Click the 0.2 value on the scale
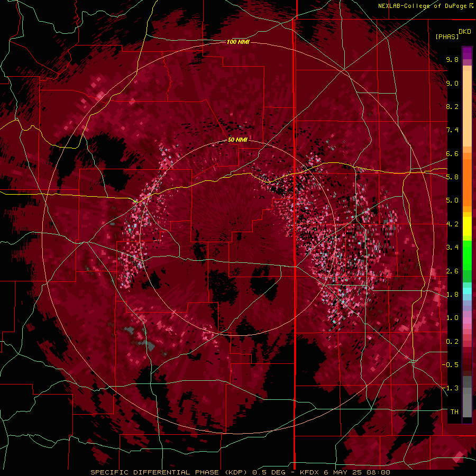Screen dimensions: 476x476 click(452, 342)
